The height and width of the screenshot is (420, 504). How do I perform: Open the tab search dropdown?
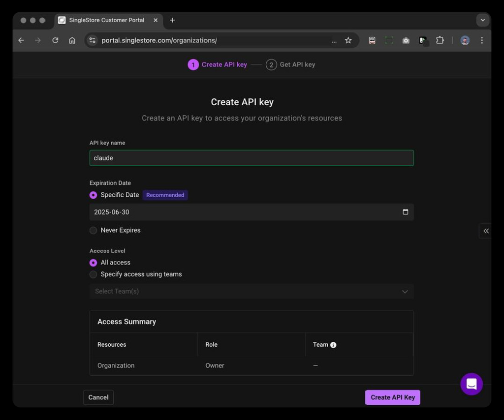coord(483,20)
